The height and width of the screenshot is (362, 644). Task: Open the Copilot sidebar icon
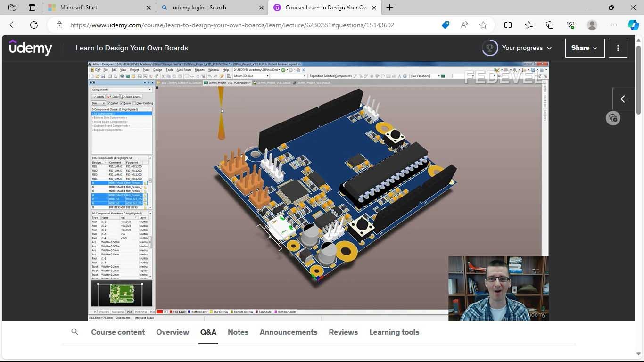pos(633,25)
